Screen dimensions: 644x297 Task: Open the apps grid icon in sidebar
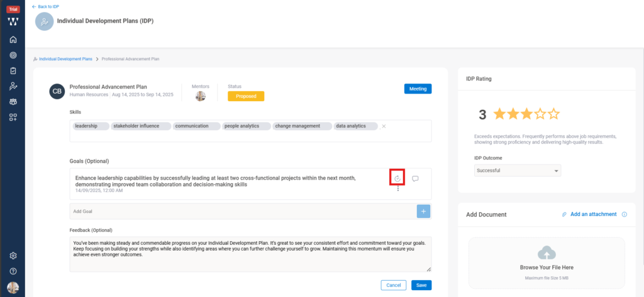pyautogui.click(x=13, y=117)
